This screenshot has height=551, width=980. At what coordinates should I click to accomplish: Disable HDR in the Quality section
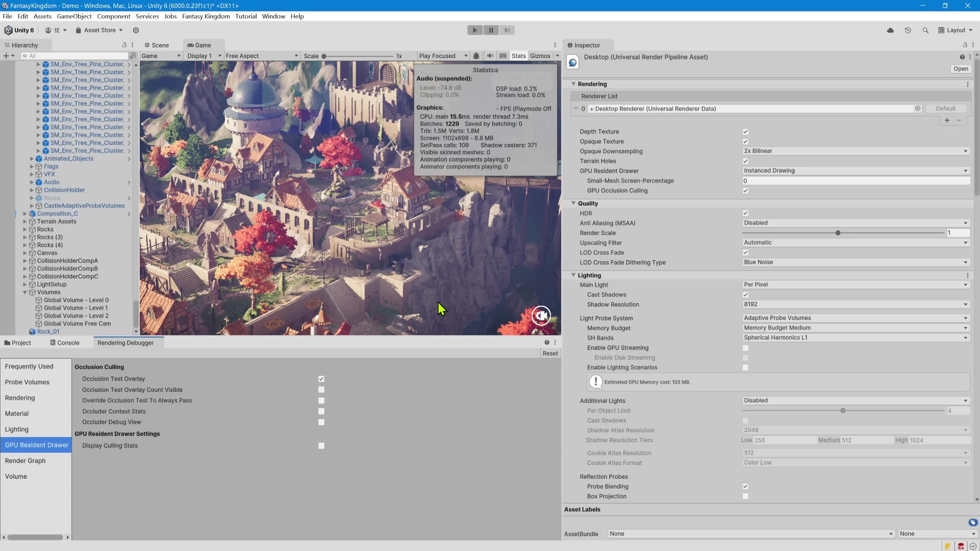pyautogui.click(x=745, y=213)
